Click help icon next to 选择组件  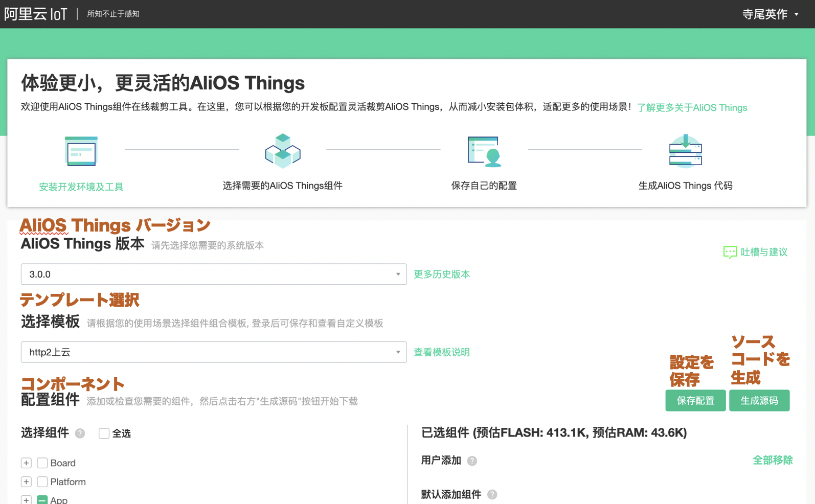coord(80,433)
